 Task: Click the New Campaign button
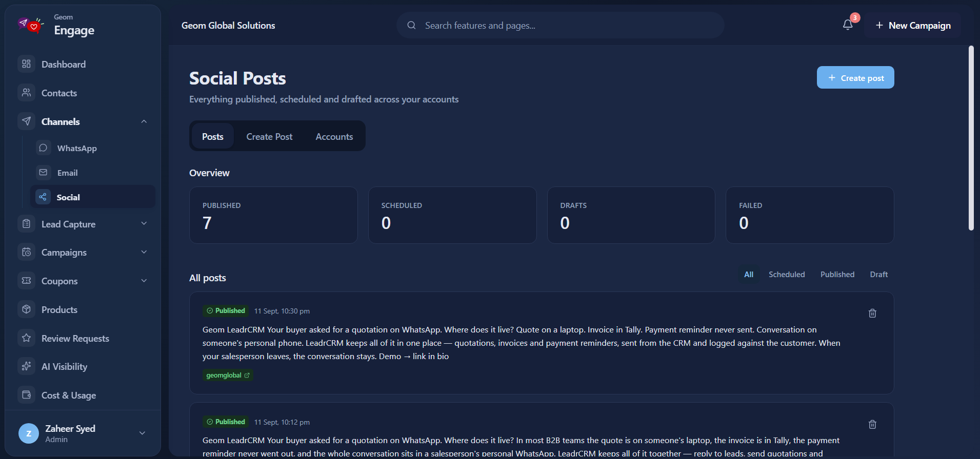(913, 25)
